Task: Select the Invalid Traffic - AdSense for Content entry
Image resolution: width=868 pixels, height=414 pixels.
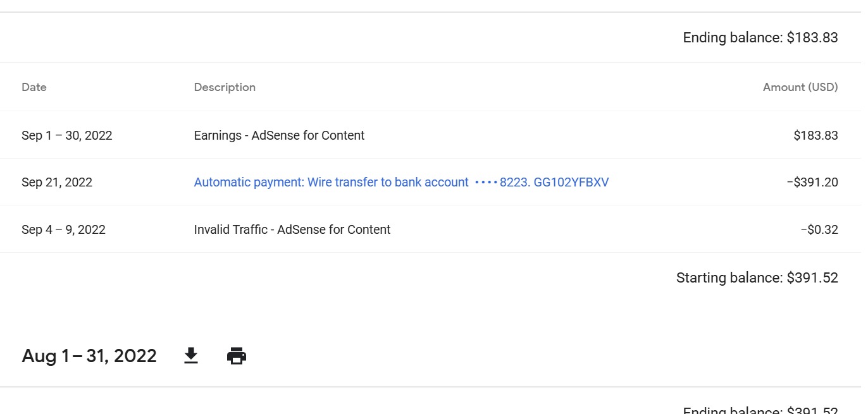Action: pos(292,229)
